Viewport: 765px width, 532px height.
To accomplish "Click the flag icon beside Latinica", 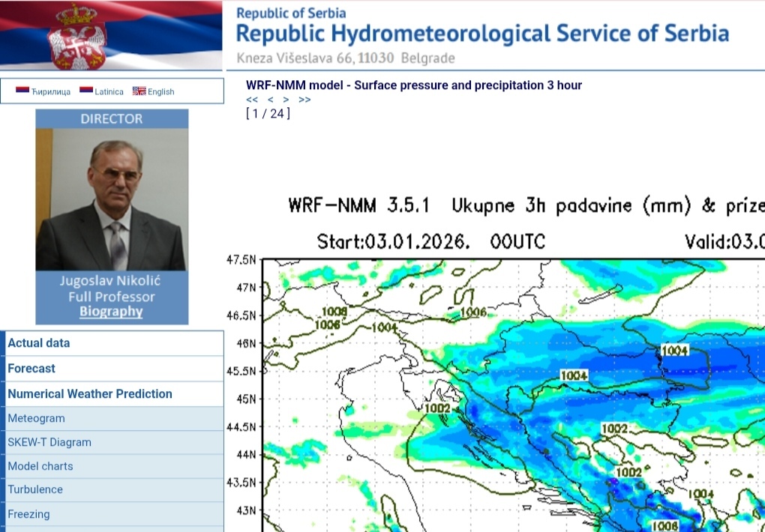I will coord(86,91).
